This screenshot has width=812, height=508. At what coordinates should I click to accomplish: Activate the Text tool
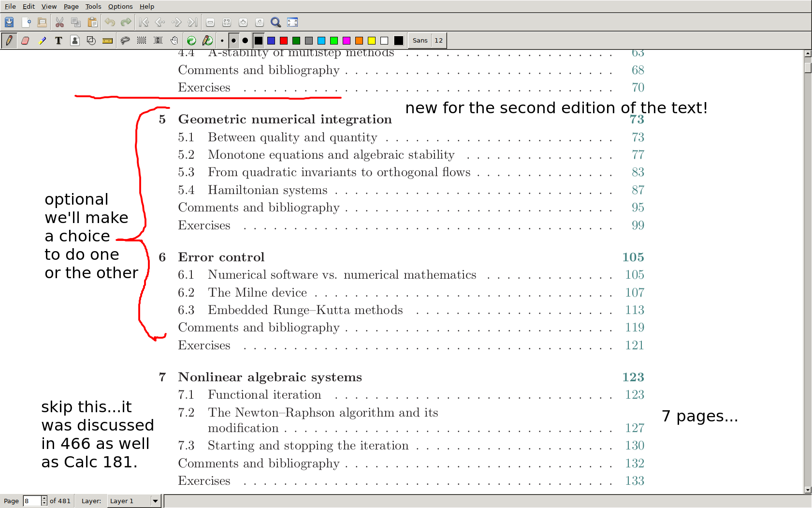[x=58, y=41]
